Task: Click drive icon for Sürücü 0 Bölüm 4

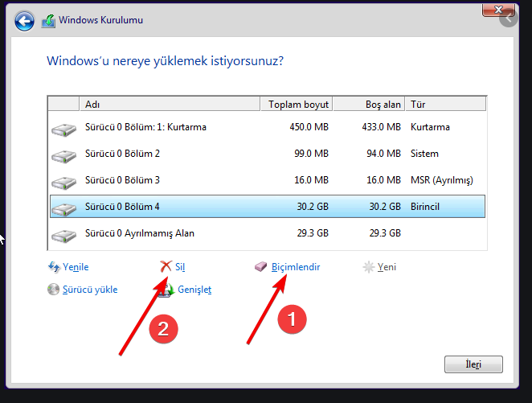Action: [x=63, y=209]
